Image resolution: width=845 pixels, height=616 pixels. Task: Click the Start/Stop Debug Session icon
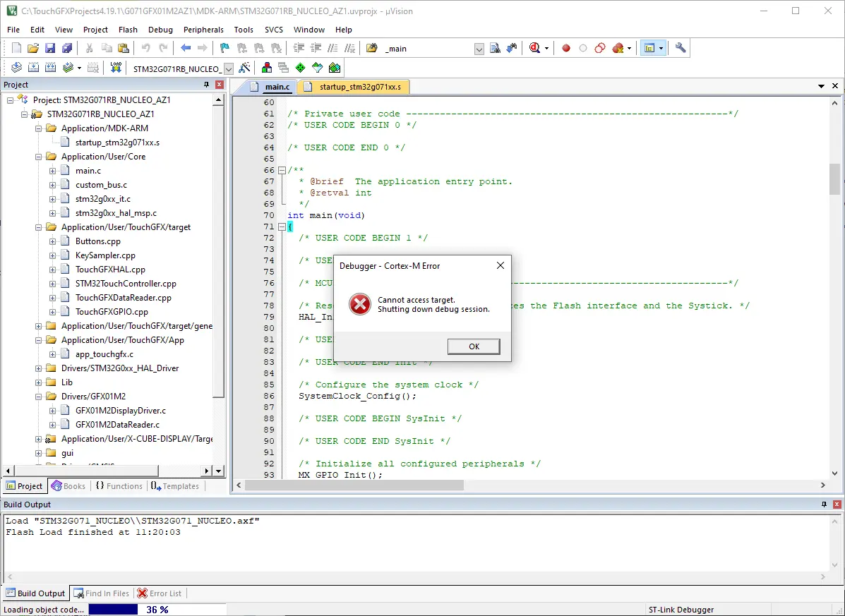(534, 48)
